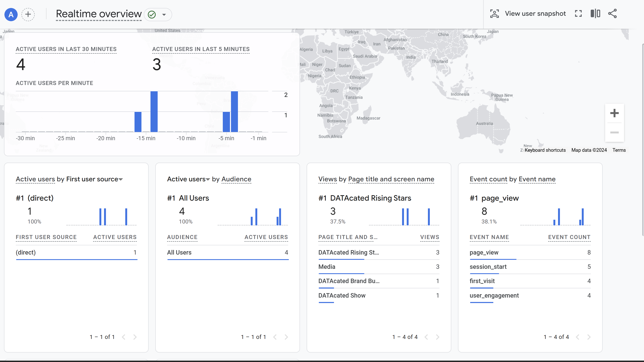Open the View user snapshot icon
Image resolution: width=644 pixels, height=362 pixels.
tap(494, 13)
